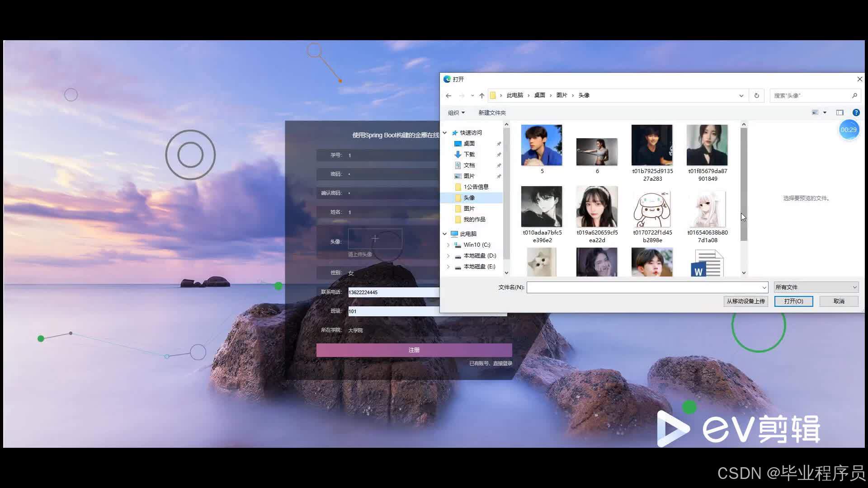
Task: Click the 从移动设备上传 button
Action: pyautogui.click(x=745, y=301)
